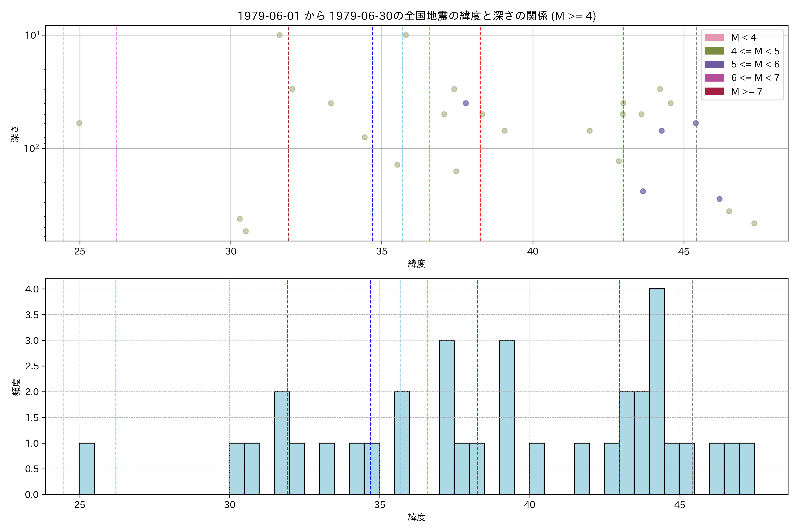Click the dark red M >= 7 swatch
The image size is (798, 532).
click(x=714, y=91)
